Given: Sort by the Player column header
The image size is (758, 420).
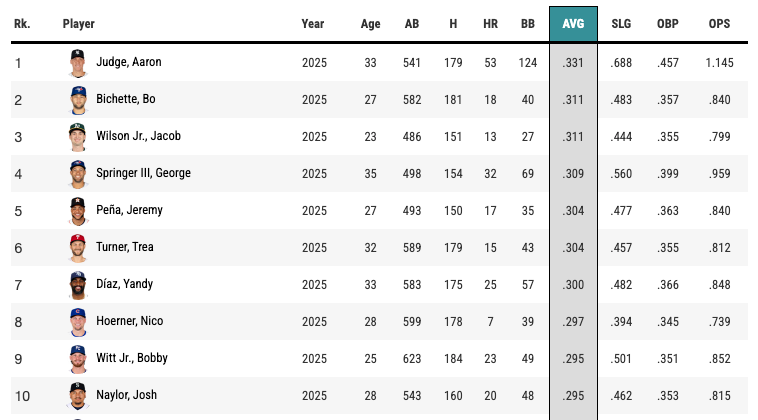Looking at the screenshot, I should [79, 24].
